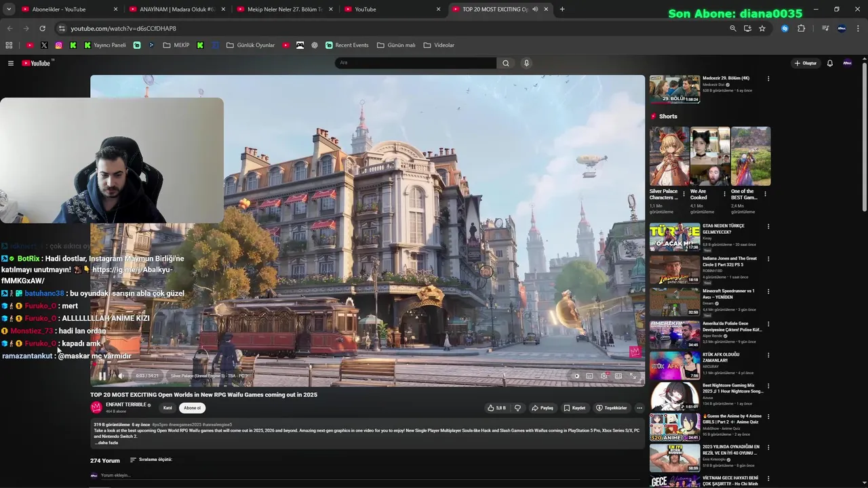Click the youtube.com address bar URL
Viewport: 868px width, 488px height.
123,28
